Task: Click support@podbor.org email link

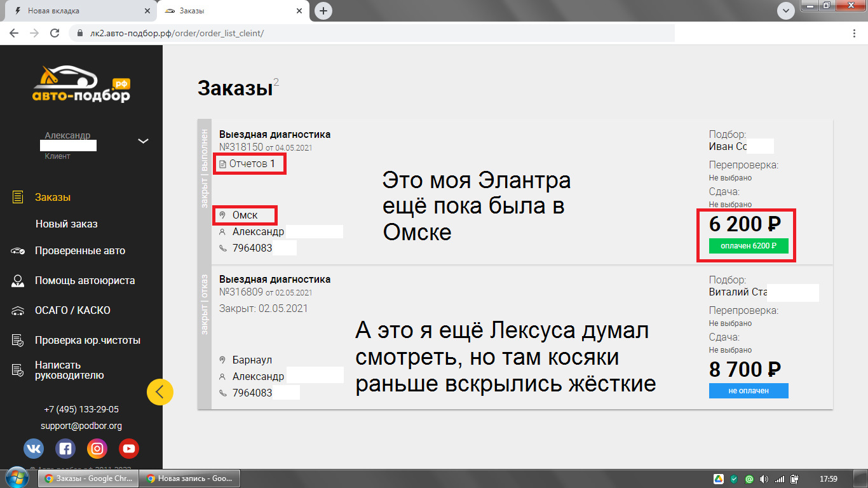Action: click(81, 426)
